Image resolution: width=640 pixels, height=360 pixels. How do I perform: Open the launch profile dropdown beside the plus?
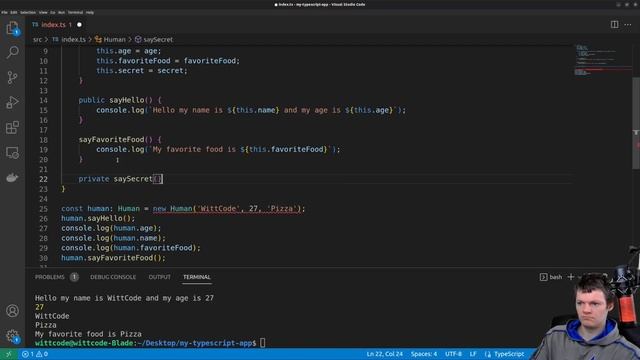click(x=579, y=277)
